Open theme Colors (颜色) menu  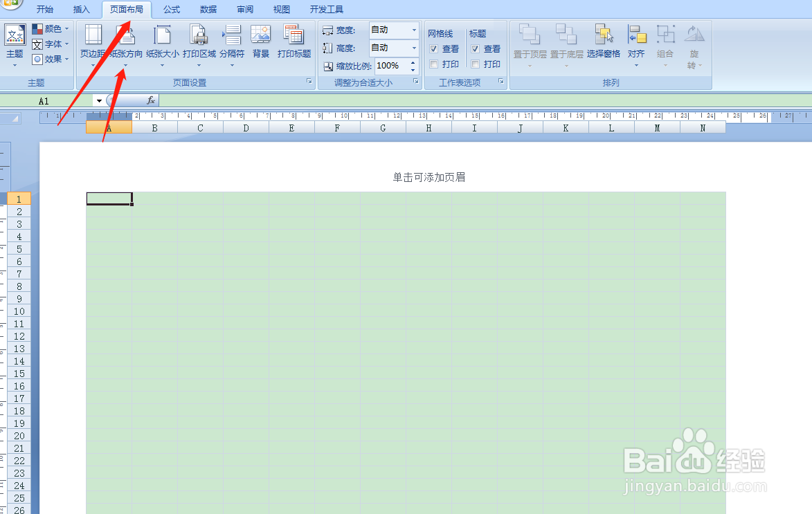(x=51, y=29)
